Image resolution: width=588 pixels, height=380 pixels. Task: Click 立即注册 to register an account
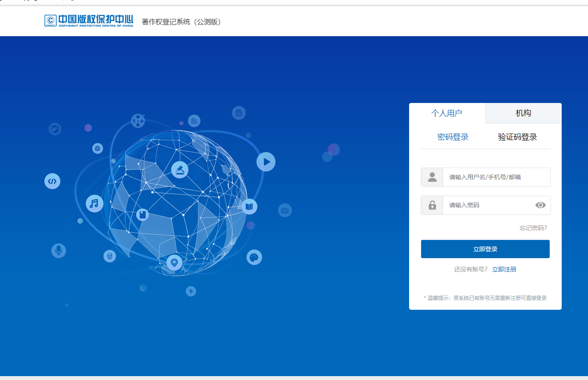pyautogui.click(x=504, y=269)
